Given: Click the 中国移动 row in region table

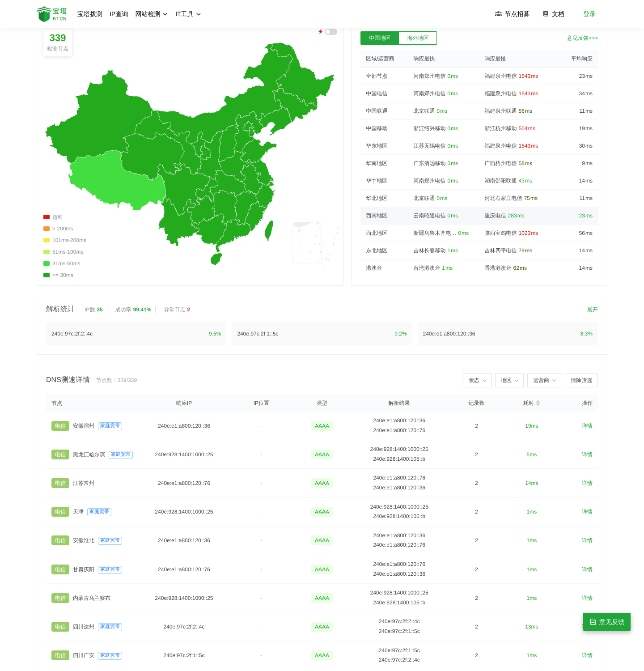Looking at the screenshot, I should pos(479,128).
